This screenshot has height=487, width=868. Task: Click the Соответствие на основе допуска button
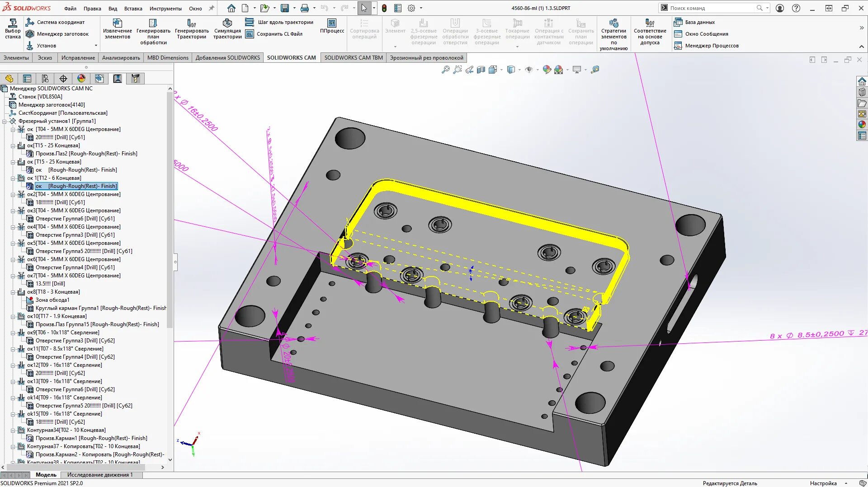pyautogui.click(x=650, y=33)
